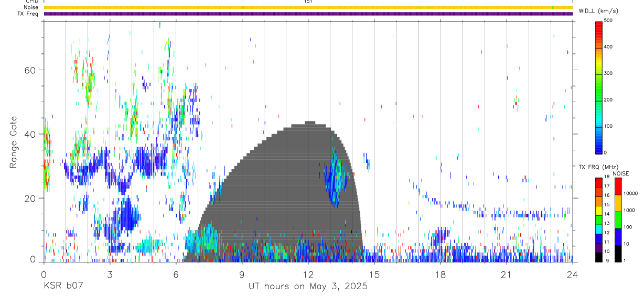Click the 'KSR b07' radar beam label
644x297 pixels.
(63, 287)
